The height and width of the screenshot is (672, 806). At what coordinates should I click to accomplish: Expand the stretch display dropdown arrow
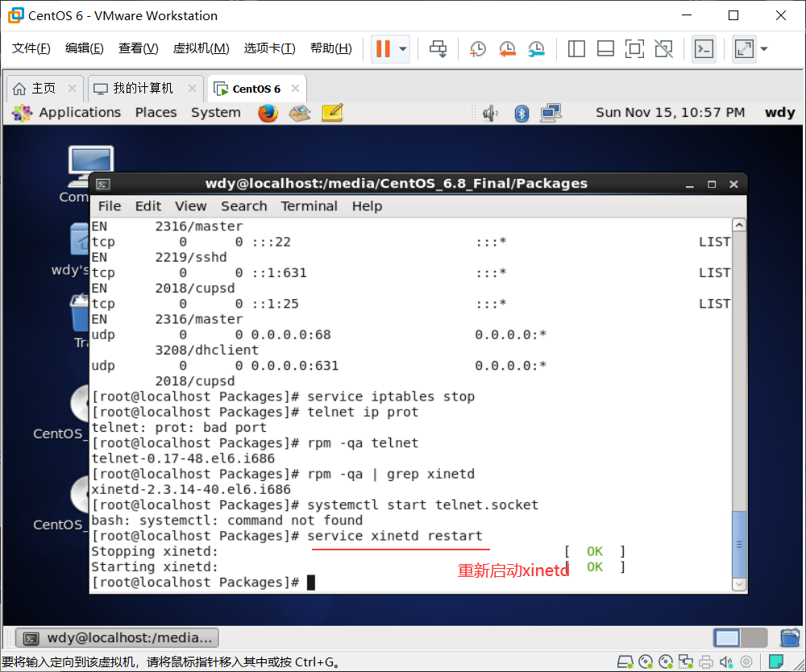pos(764,49)
